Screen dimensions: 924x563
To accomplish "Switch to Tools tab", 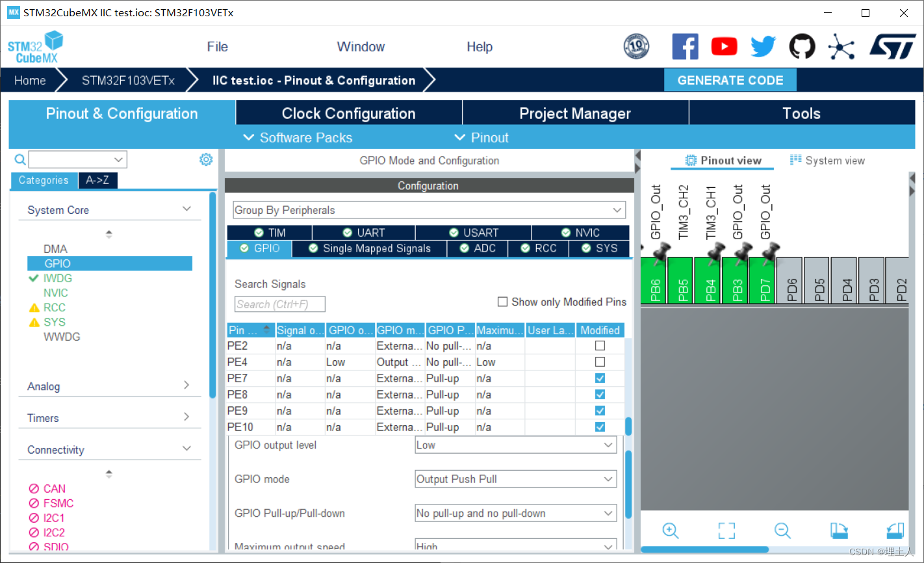I will tap(802, 113).
